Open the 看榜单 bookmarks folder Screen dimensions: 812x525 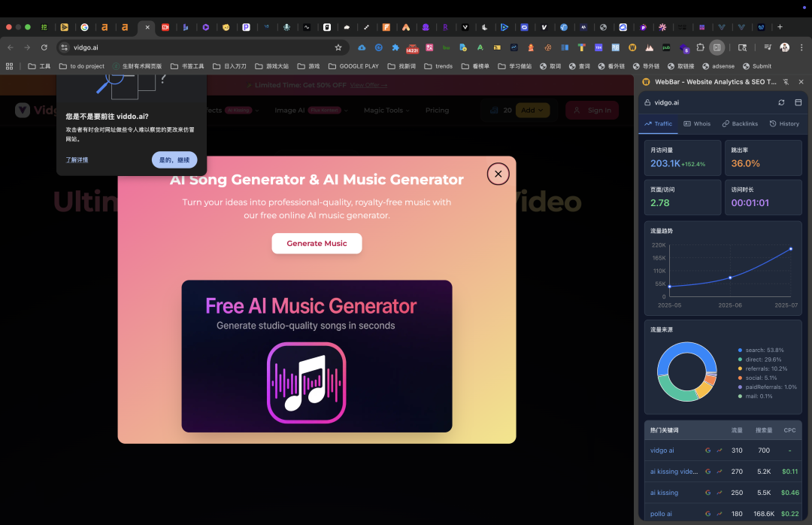(475, 66)
